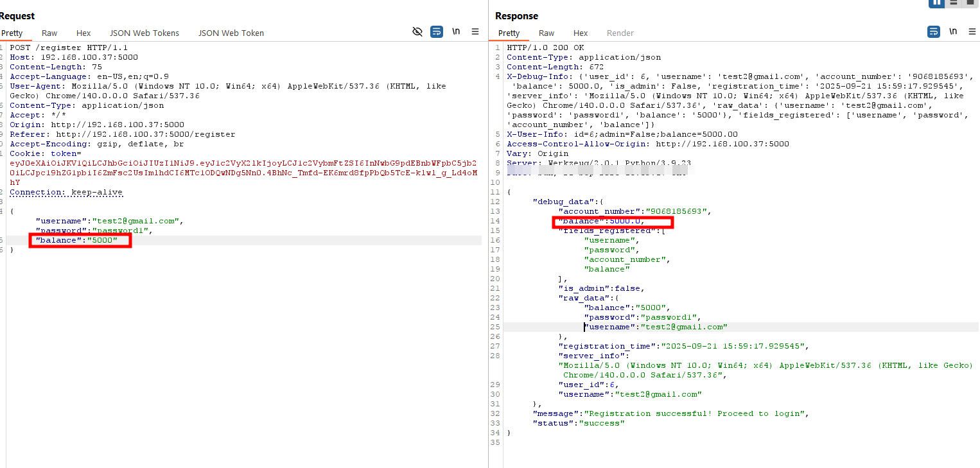Switch to the JSON Web Token tab
The width and height of the screenshot is (980, 468).
[231, 33]
